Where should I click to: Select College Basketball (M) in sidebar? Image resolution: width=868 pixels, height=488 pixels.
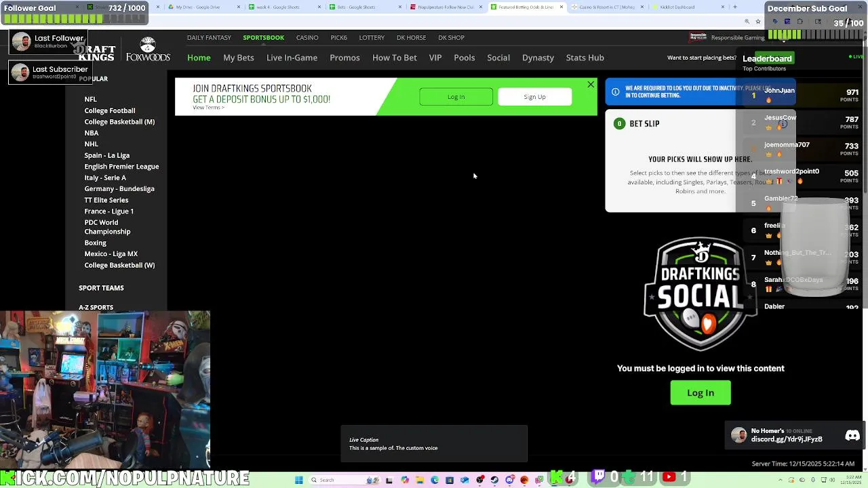(119, 122)
